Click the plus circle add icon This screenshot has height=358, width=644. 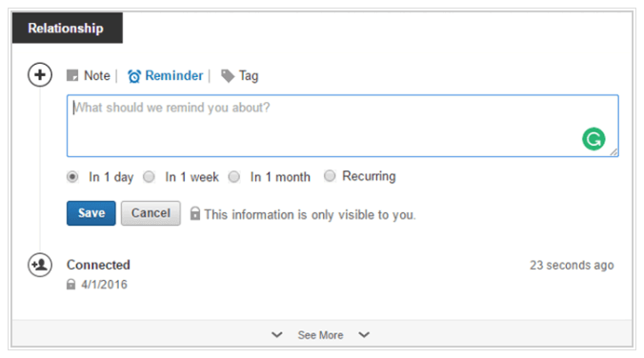(x=40, y=74)
